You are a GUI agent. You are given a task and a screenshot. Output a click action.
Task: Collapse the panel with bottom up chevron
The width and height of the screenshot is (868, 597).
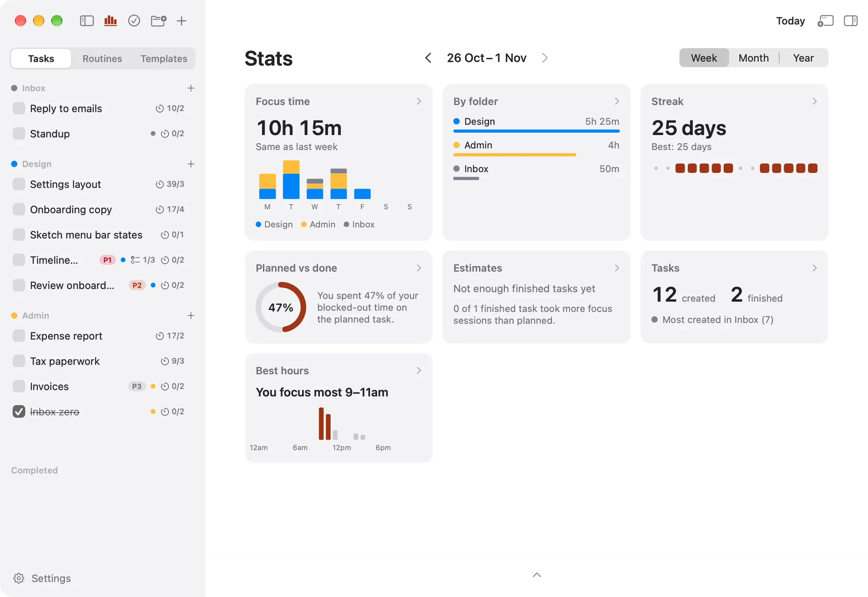[x=537, y=575]
